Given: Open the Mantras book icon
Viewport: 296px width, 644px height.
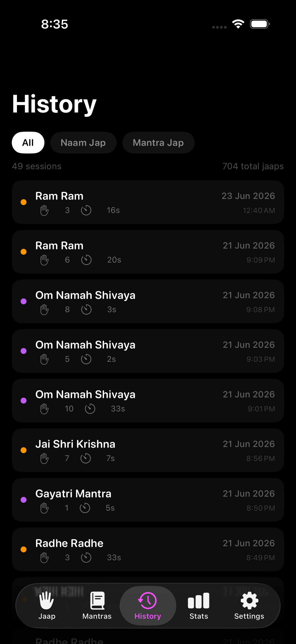Looking at the screenshot, I should [x=97, y=601].
